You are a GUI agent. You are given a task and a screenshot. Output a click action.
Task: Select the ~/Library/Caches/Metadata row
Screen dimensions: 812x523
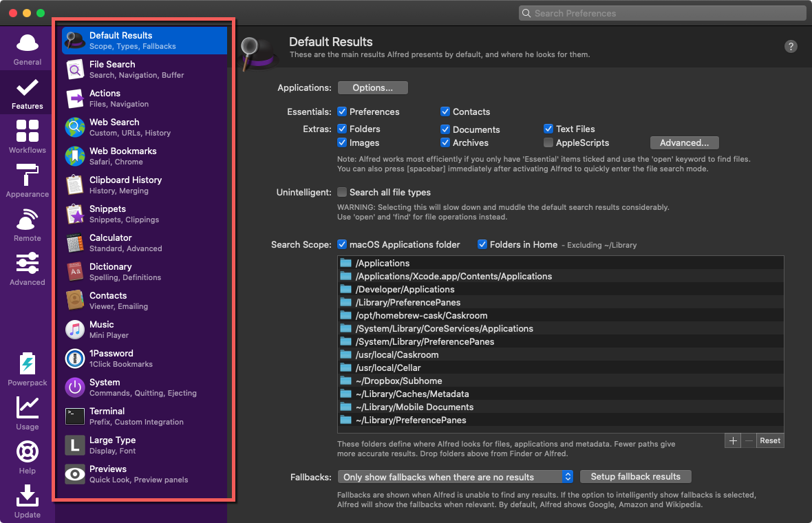click(x=560, y=394)
